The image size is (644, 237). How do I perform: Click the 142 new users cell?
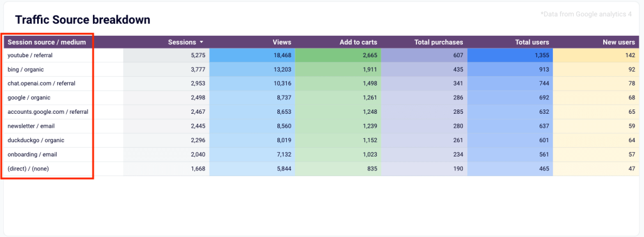click(596, 55)
